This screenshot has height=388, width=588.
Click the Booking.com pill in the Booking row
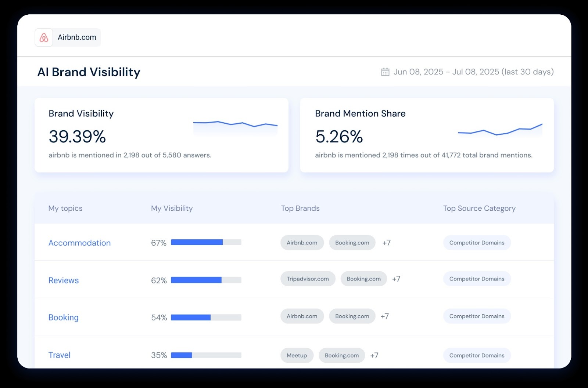[352, 316]
